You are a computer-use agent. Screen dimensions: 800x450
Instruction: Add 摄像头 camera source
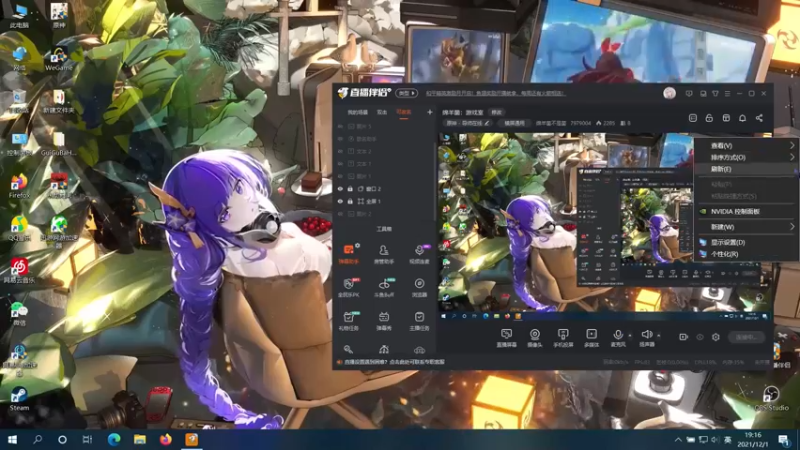535,338
